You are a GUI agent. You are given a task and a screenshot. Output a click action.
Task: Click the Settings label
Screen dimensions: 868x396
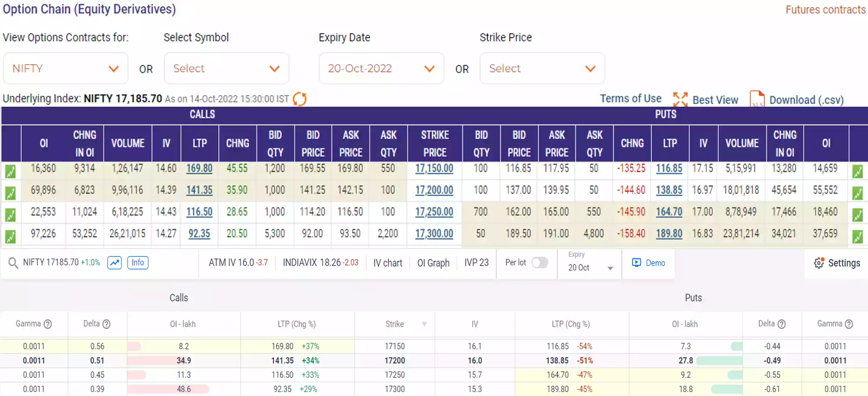click(x=844, y=263)
